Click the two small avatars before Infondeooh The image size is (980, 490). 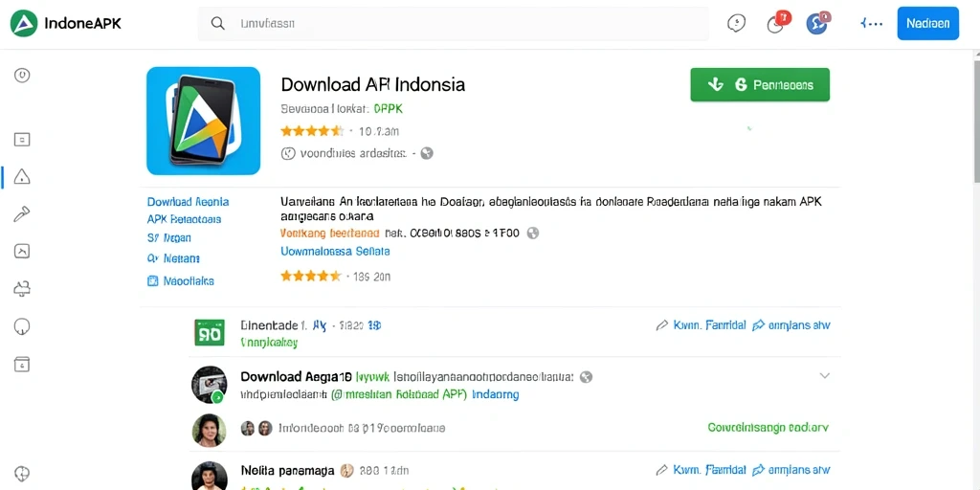(256, 428)
